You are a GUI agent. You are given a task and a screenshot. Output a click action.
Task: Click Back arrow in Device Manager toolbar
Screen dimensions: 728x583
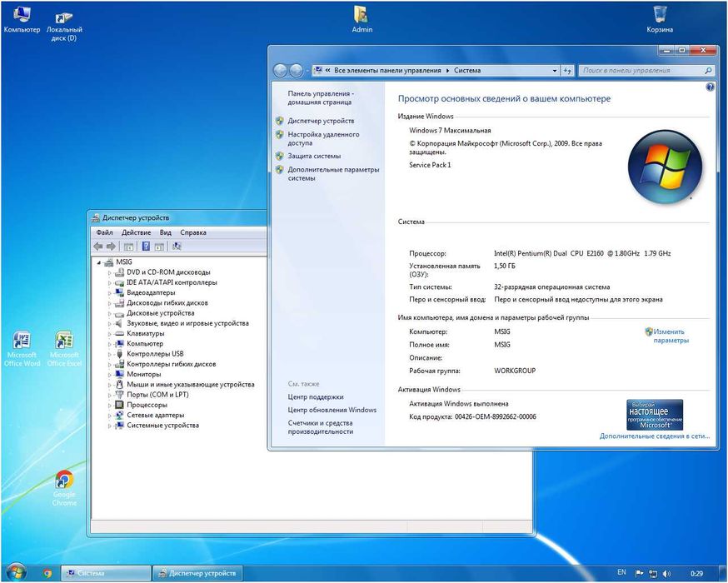click(97, 247)
